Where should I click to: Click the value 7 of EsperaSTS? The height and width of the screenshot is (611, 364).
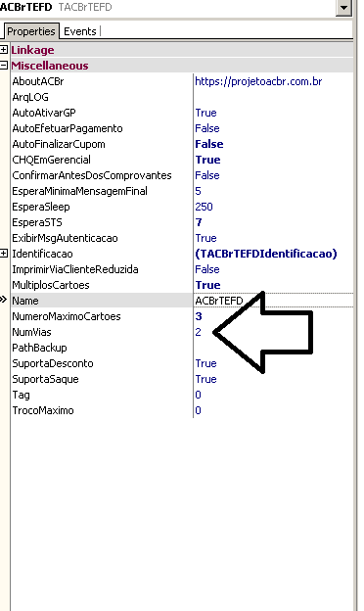click(199, 222)
